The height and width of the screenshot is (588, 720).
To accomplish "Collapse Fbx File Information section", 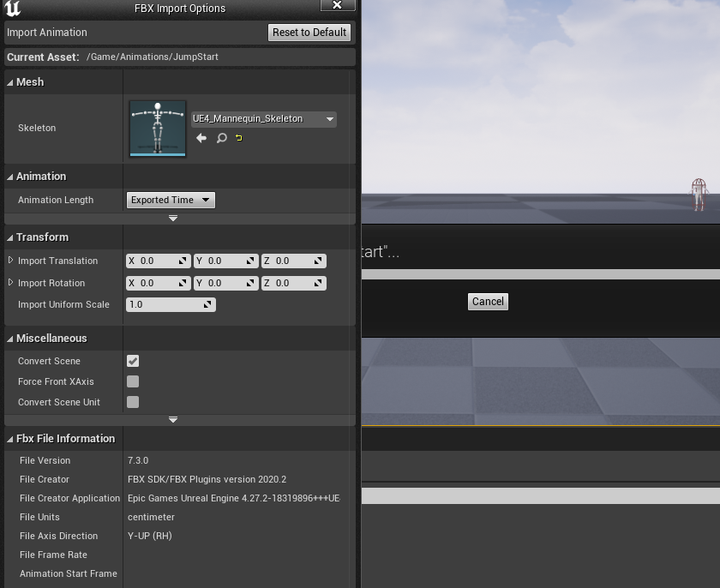I will point(9,439).
